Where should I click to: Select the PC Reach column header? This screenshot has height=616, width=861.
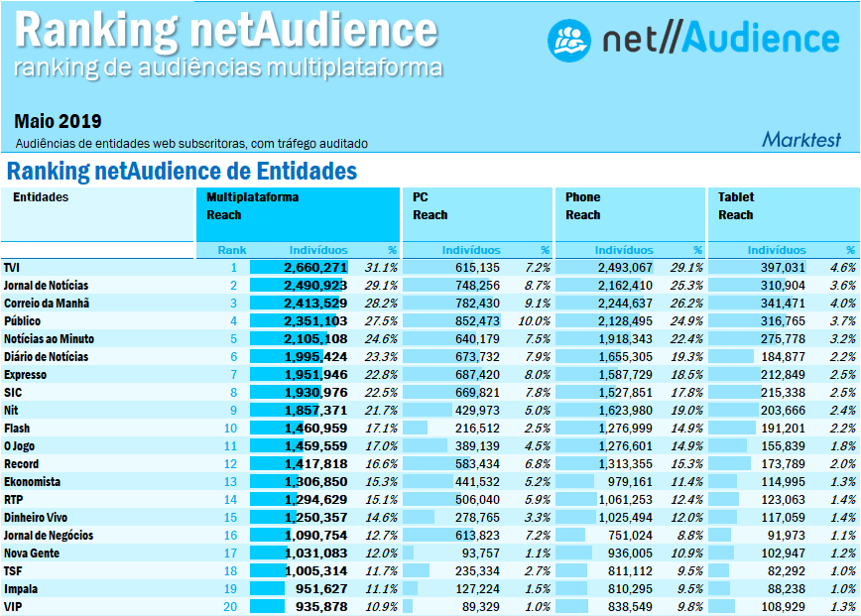click(x=430, y=205)
